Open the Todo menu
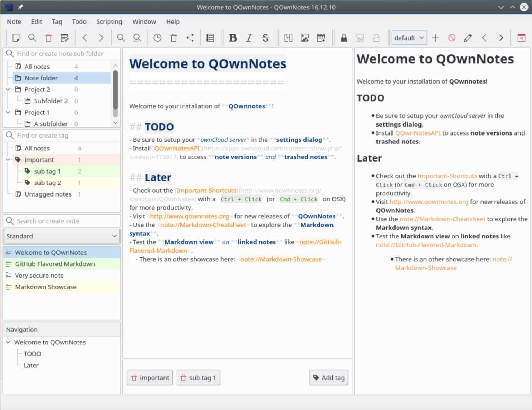 point(79,21)
